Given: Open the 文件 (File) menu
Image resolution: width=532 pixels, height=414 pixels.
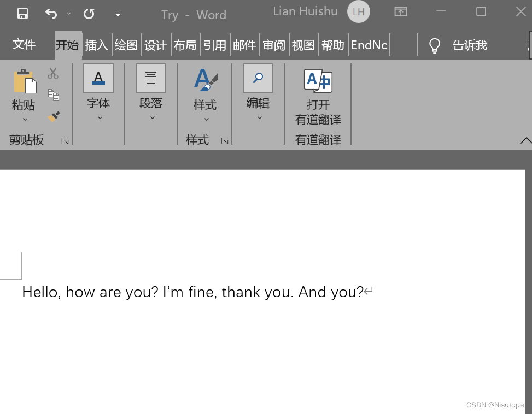Looking at the screenshot, I should [24, 44].
